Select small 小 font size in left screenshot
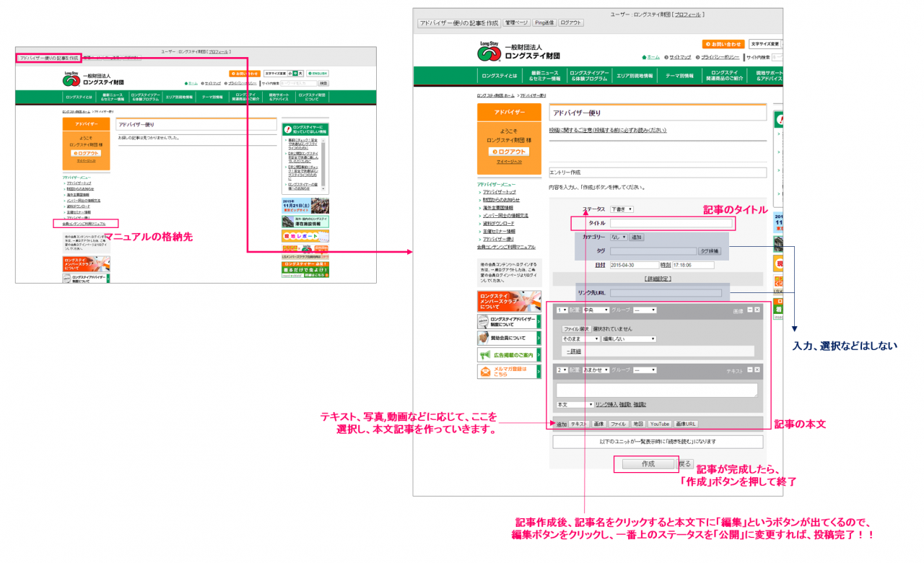This screenshot has height=563, width=924. point(290,74)
